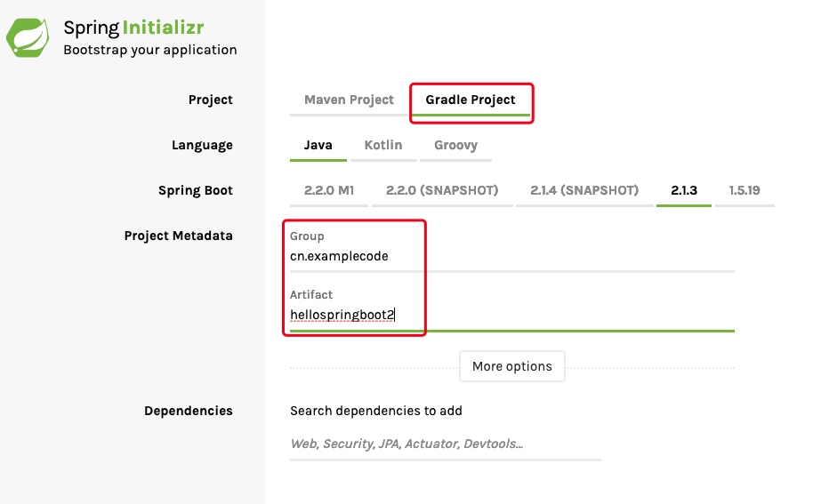This screenshot has height=504, width=837.
Task: Select Gradle Project option
Action: pos(471,100)
